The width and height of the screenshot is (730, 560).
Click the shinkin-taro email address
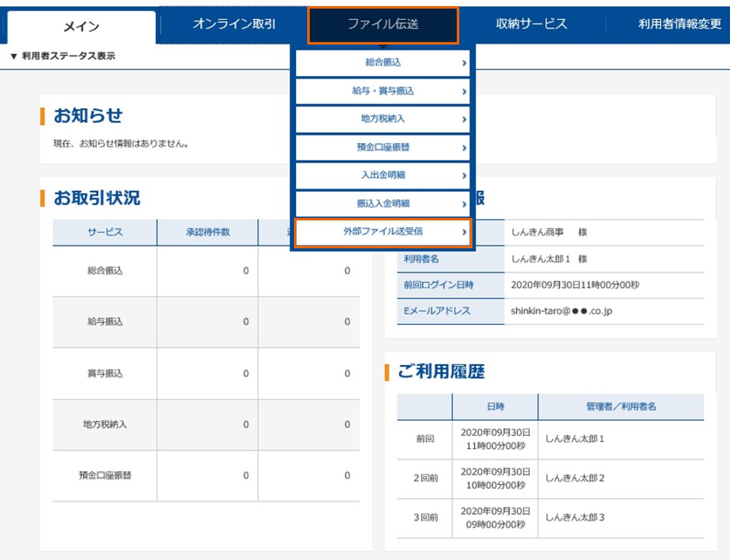[x=562, y=311]
